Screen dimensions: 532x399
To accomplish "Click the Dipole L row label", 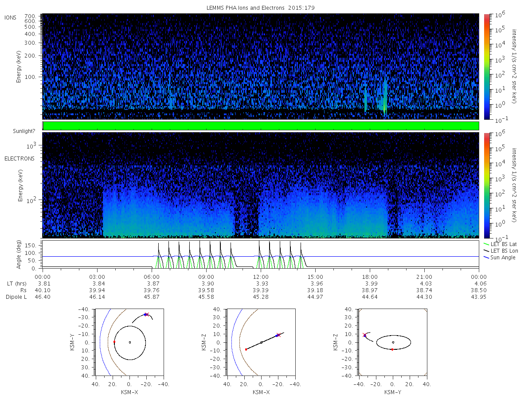I will tap(16, 297).
